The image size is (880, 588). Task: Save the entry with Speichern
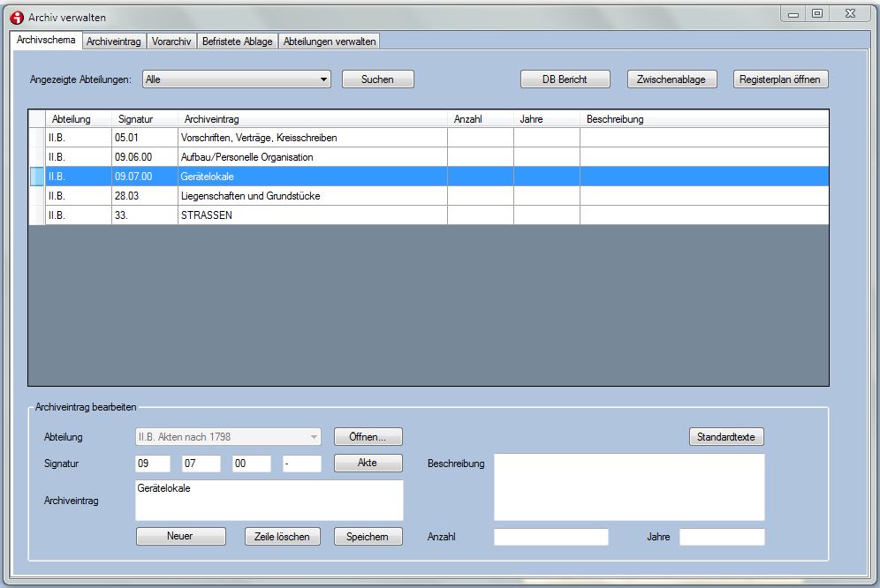point(368,537)
